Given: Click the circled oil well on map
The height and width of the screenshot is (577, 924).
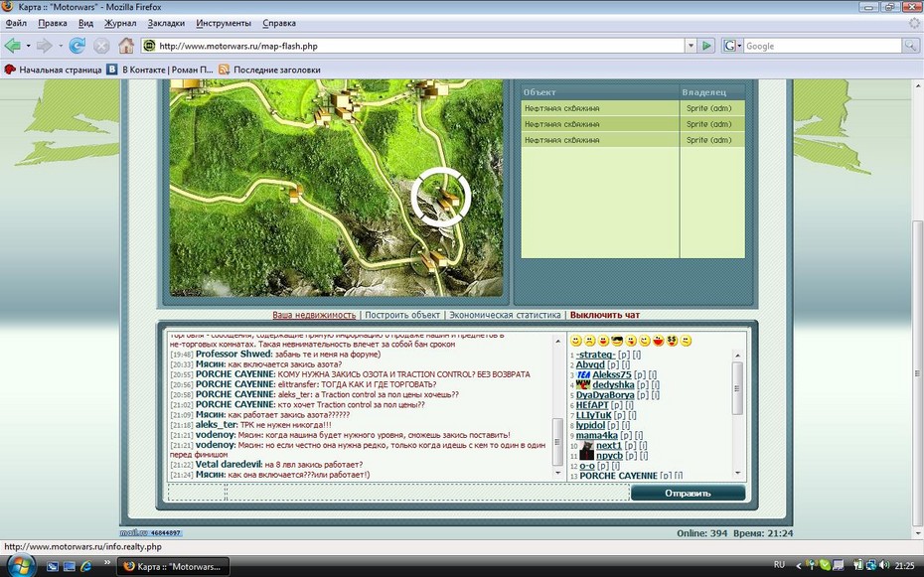Looking at the screenshot, I should click(x=441, y=196).
